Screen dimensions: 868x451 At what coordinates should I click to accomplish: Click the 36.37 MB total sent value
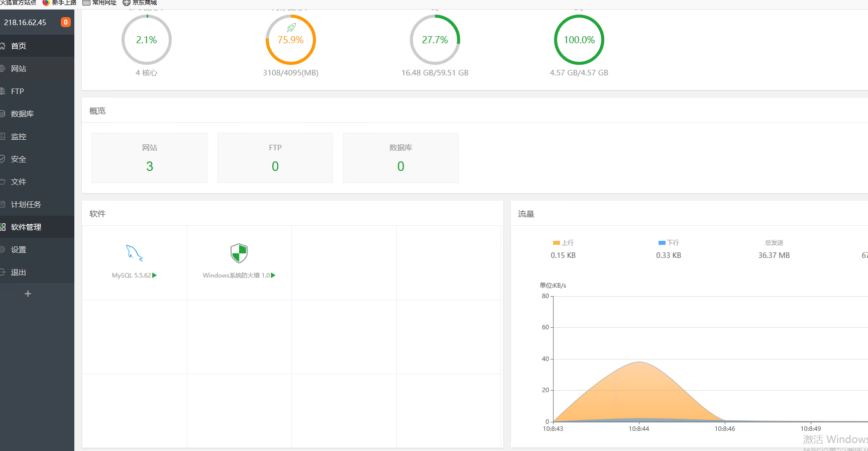(774, 255)
